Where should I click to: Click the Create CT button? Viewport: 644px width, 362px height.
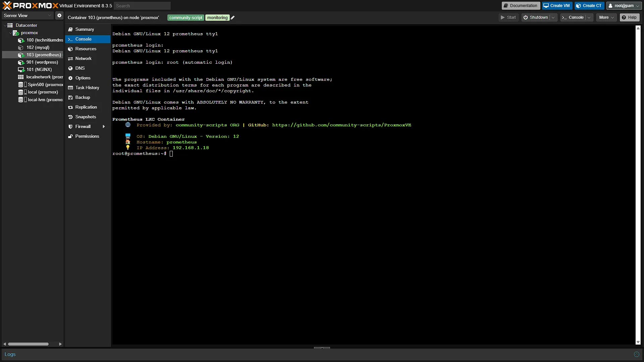click(589, 6)
